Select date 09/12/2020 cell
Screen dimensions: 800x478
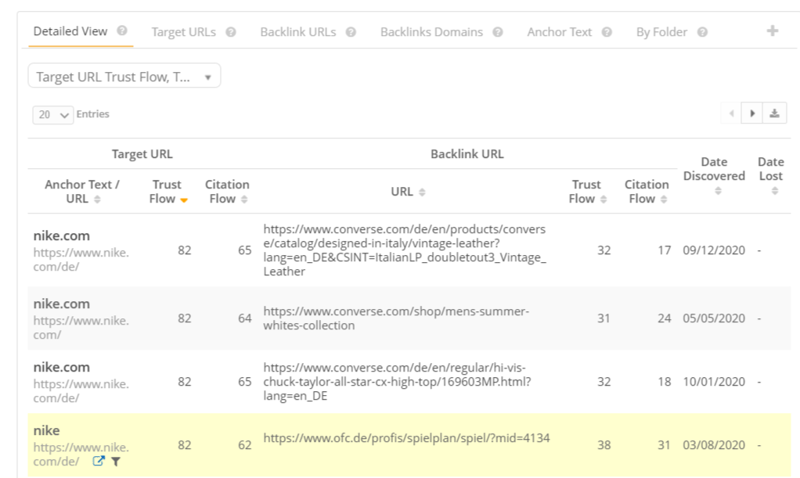point(714,250)
